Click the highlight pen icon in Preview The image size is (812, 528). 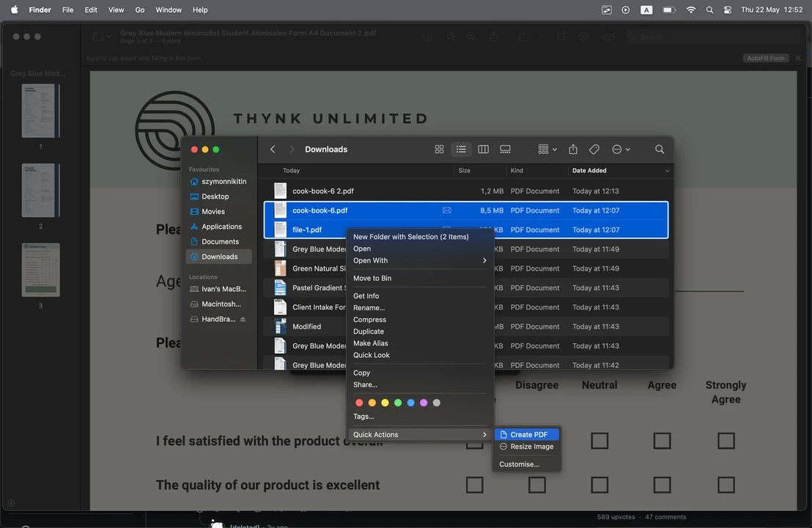coord(522,37)
